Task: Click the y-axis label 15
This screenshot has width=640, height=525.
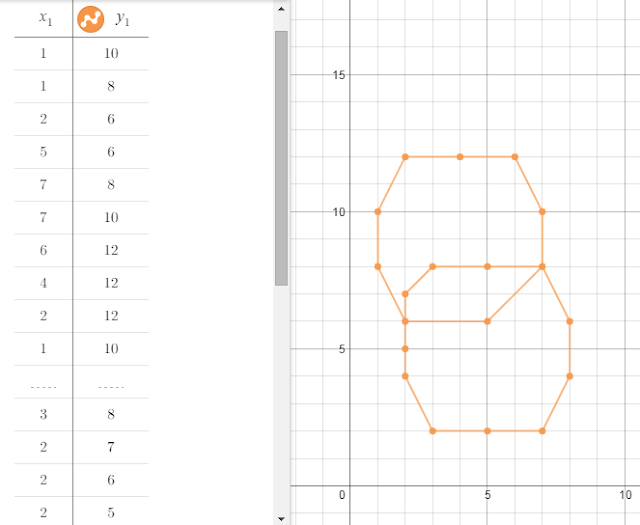Action: coord(339,75)
